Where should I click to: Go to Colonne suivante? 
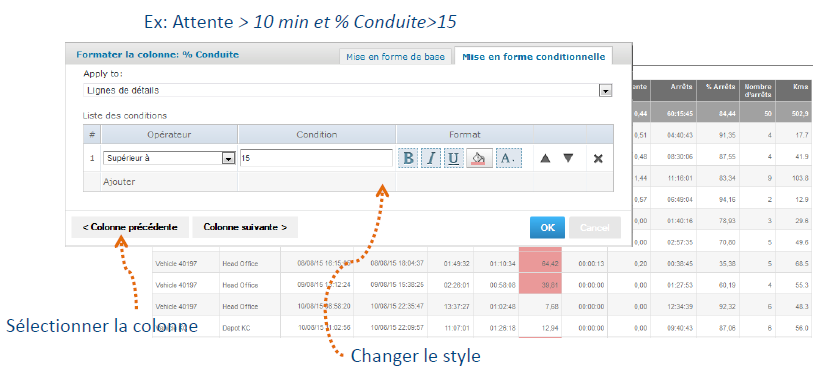tap(245, 227)
